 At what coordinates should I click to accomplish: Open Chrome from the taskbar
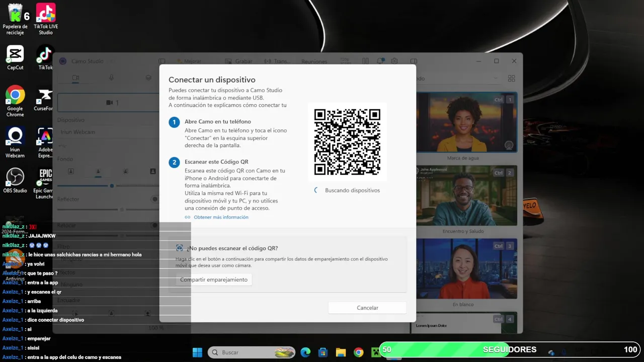(358, 352)
